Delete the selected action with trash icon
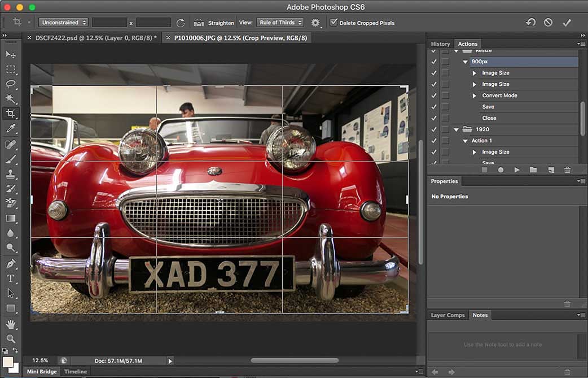Viewport: 588px width, 378px height. pos(567,170)
